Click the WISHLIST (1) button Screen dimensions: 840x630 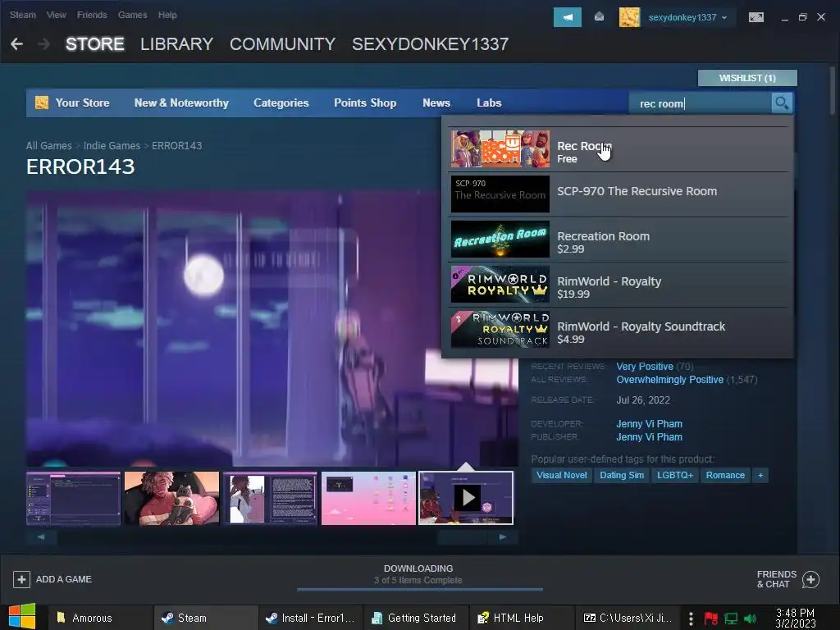click(x=747, y=78)
